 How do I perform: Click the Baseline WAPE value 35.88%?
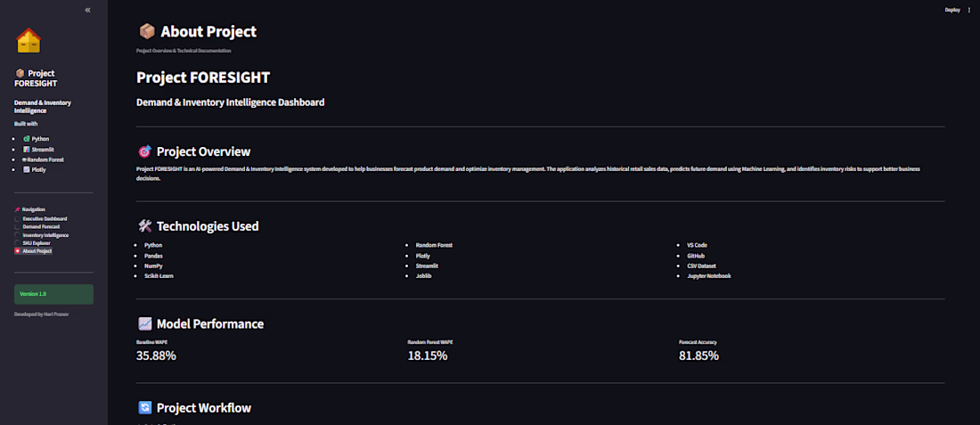tap(156, 356)
